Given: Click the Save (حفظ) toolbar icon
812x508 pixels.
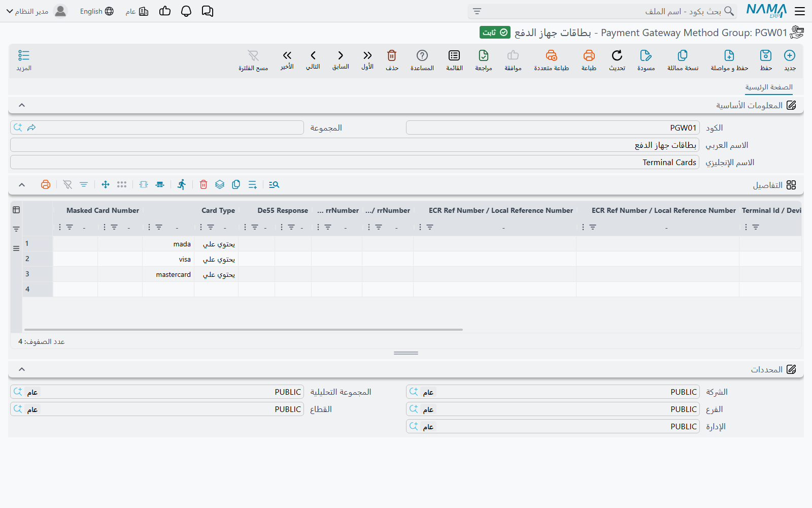Looking at the screenshot, I should pos(766,60).
